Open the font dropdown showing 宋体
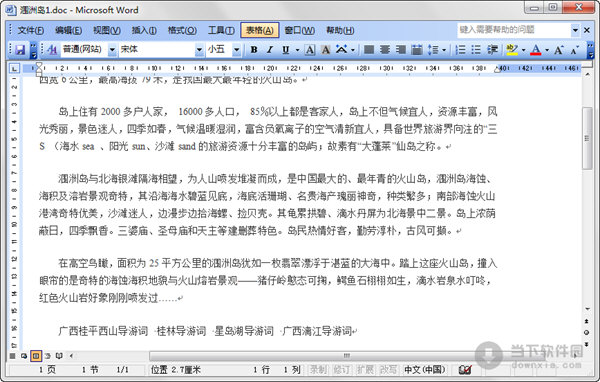The width and height of the screenshot is (600, 382). click(199, 49)
